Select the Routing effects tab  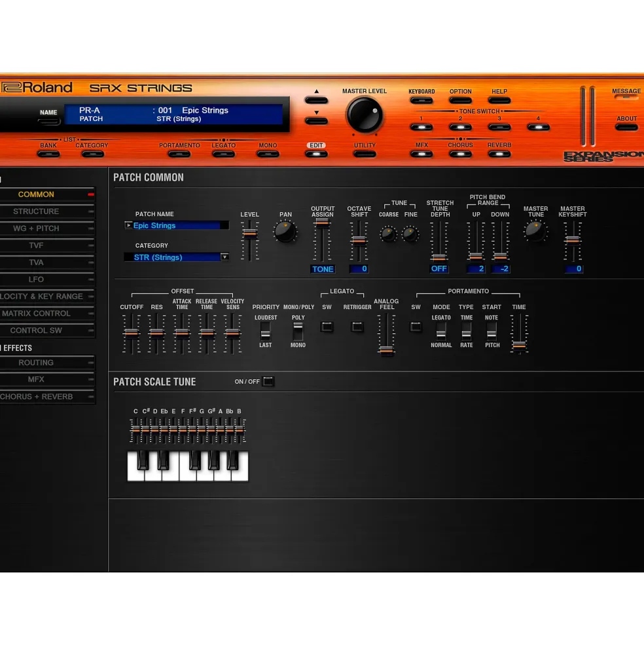[x=47, y=362]
